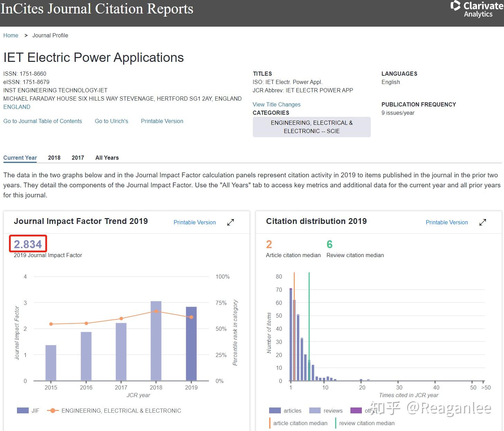Click the Article citation median value 2
Image resolution: width=504 pixels, height=431 pixels.
point(269,244)
